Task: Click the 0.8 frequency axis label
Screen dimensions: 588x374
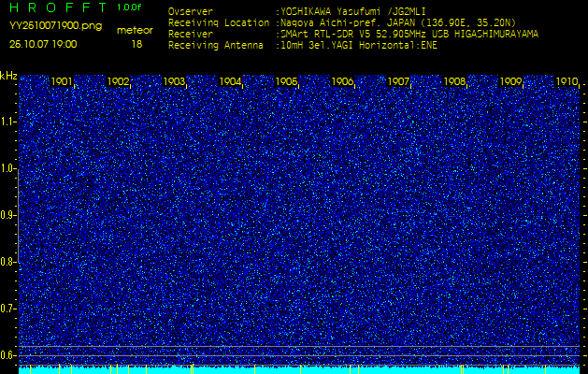Action: tap(7, 262)
